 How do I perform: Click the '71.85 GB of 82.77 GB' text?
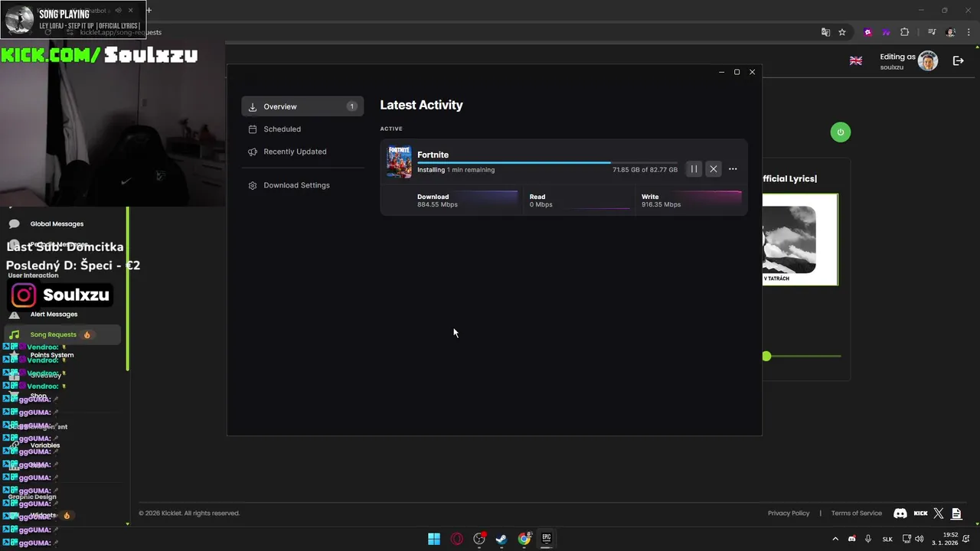(645, 170)
